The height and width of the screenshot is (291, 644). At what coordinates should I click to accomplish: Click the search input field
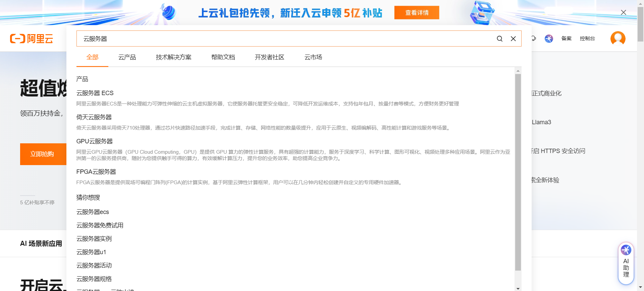point(285,39)
